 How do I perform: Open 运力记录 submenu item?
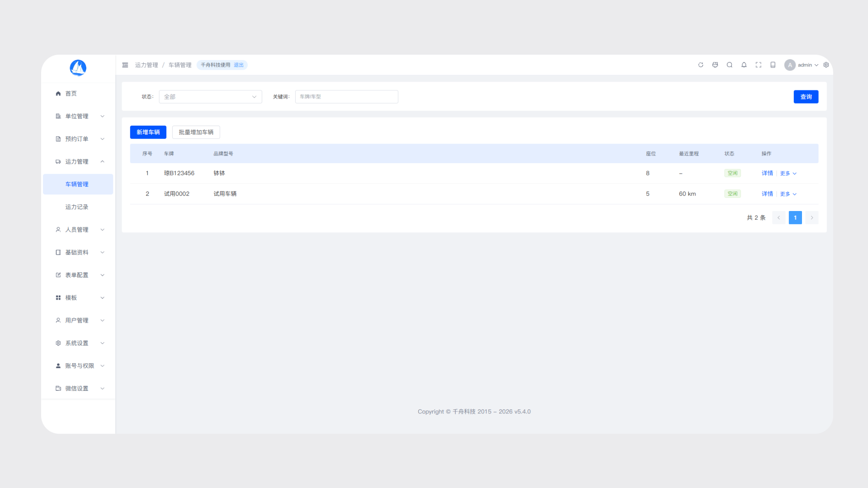[78, 207]
